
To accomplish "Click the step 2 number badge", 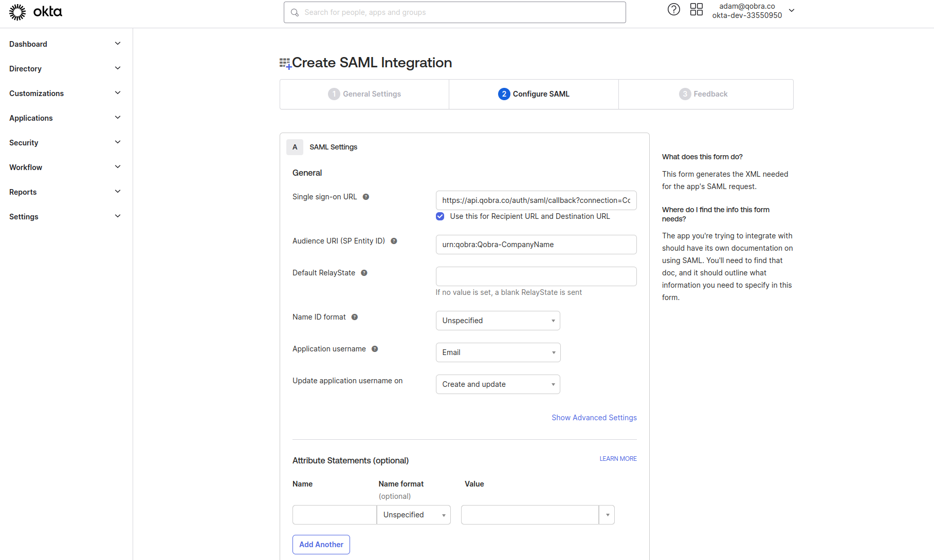I will click(504, 94).
